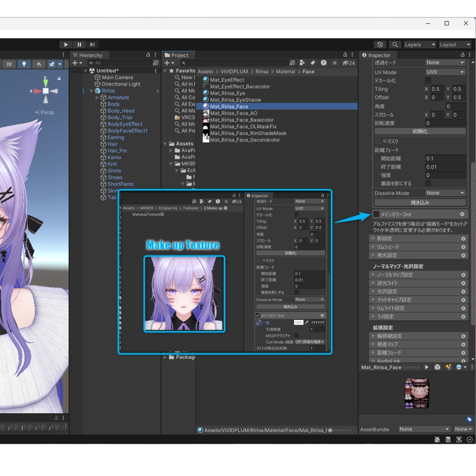This screenshot has width=476, height=476.
Task: Click the 焼き込み bake button
Action: pos(420,203)
